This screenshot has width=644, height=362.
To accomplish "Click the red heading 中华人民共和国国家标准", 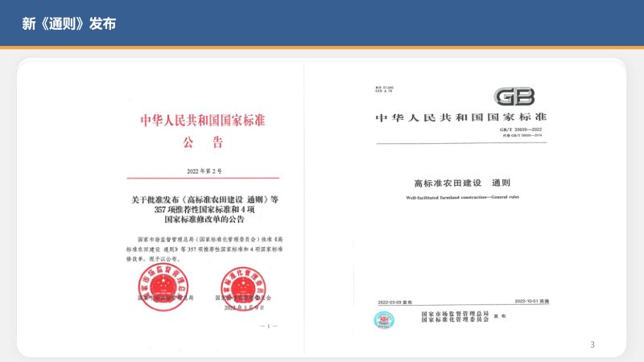I will point(203,120).
